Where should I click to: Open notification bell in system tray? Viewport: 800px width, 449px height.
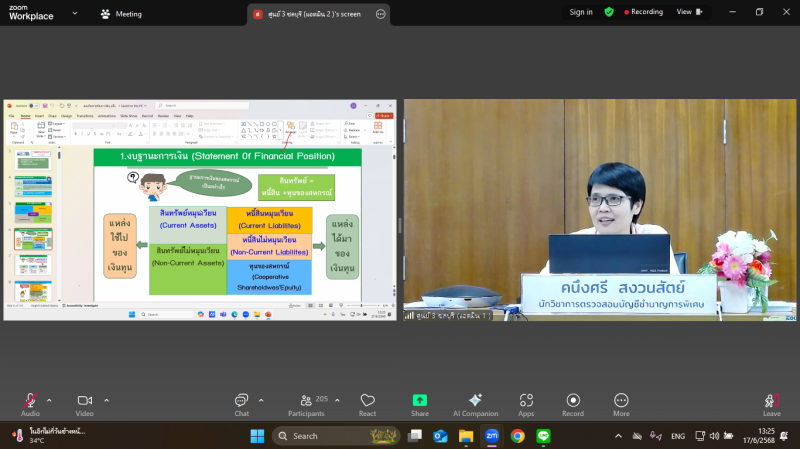pos(784,436)
